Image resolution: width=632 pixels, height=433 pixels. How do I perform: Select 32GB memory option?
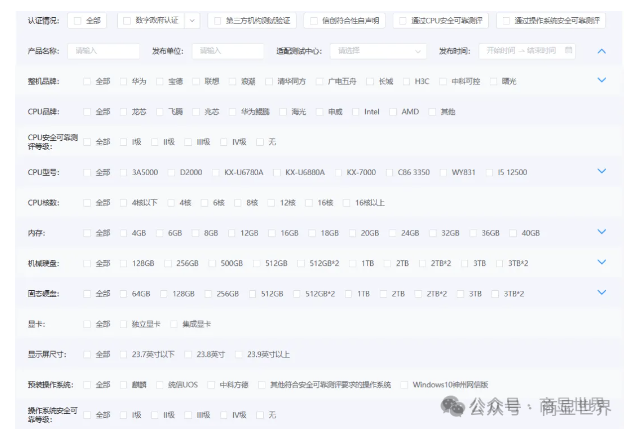[x=433, y=233]
